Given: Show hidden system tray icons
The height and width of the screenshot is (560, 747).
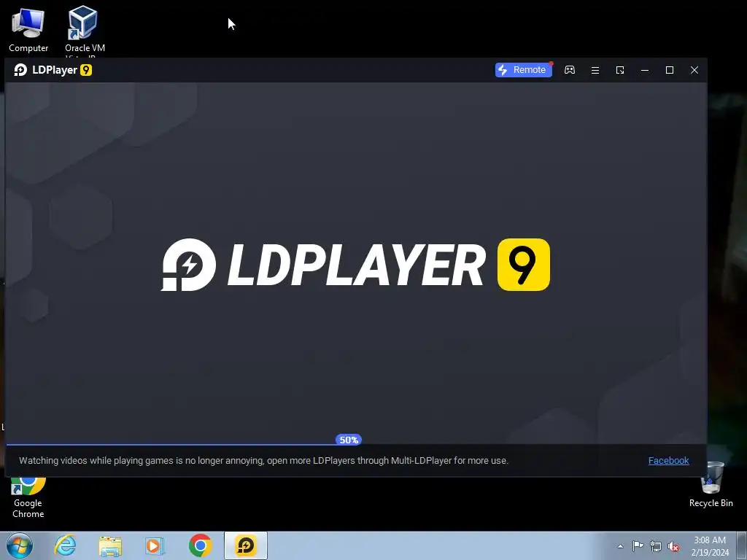Looking at the screenshot, I should (x=620, y=546).
